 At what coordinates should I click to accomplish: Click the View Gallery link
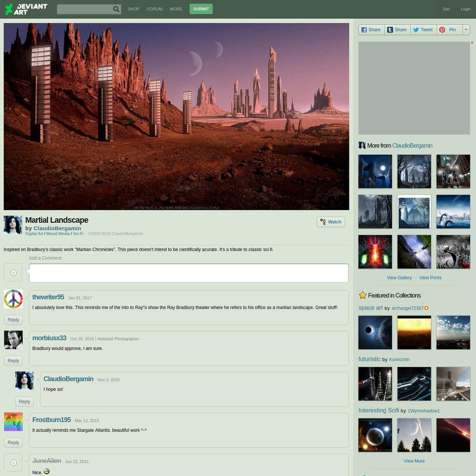click(x=399, y=278)
